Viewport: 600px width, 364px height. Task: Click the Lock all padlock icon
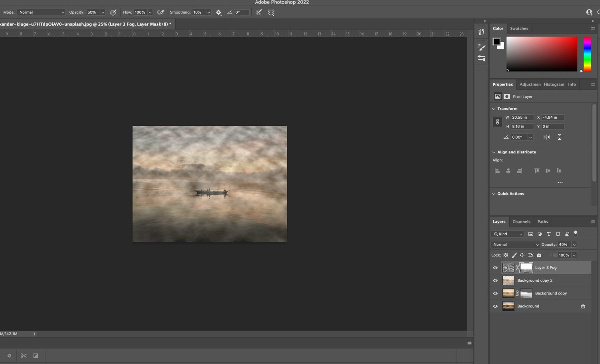click(539, 255)
